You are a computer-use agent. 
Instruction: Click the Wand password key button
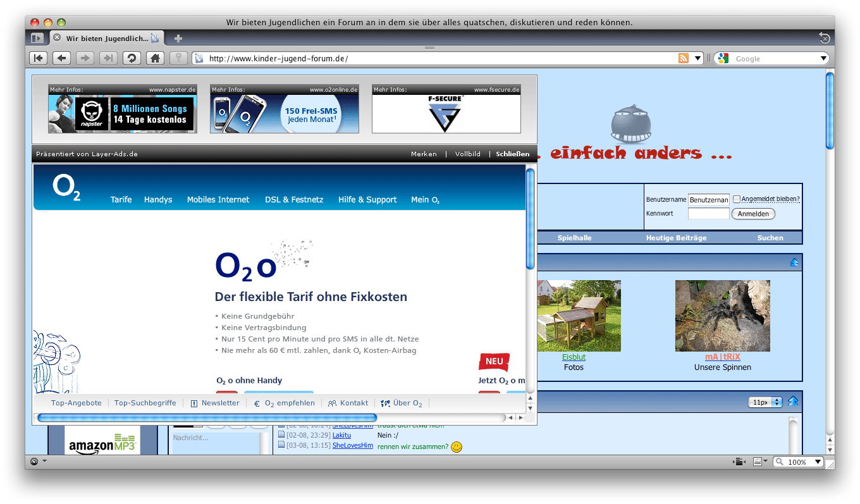point(178,58)
